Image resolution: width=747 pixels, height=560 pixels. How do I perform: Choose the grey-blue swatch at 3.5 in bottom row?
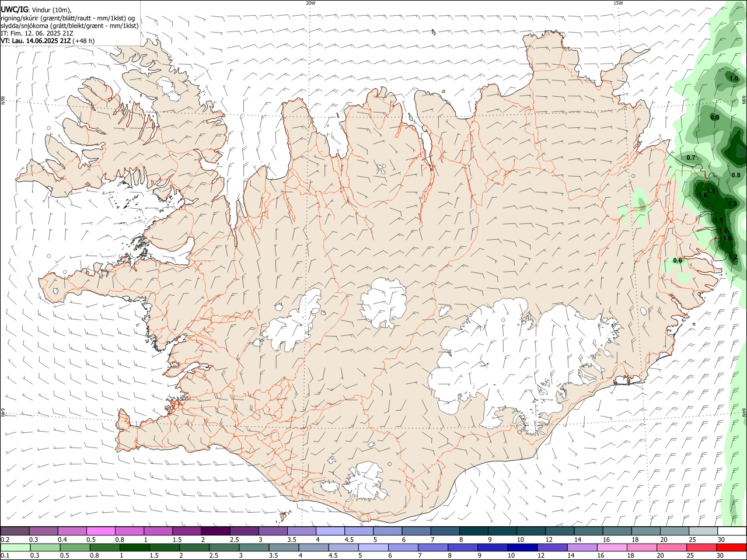[284, 548]
